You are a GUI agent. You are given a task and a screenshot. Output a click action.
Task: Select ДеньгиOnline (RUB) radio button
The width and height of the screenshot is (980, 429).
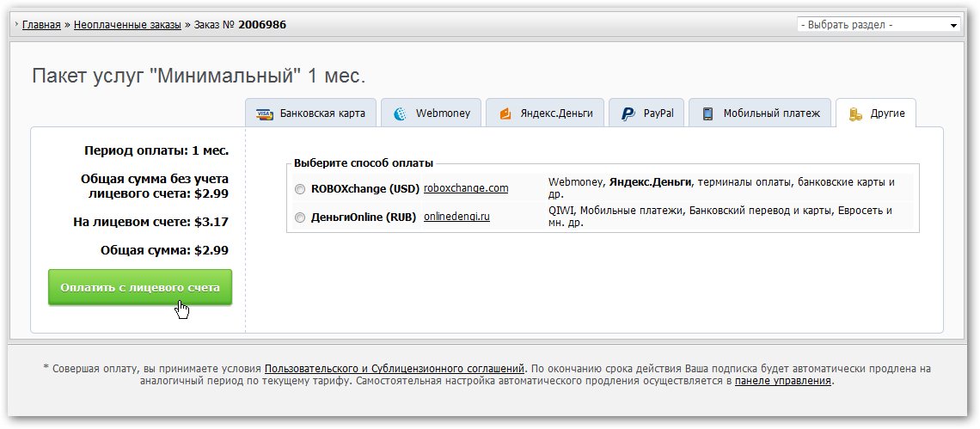[300, 217]
